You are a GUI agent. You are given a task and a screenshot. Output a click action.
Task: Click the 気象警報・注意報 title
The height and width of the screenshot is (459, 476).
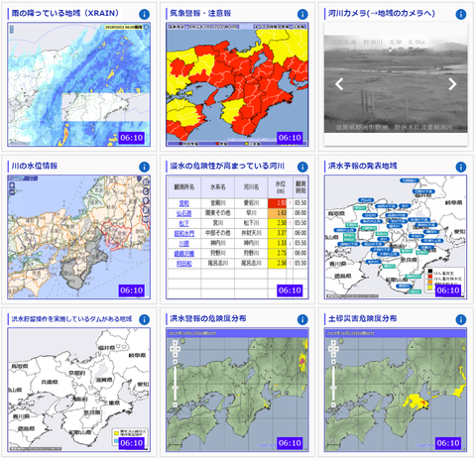pyautogui.click(x=200, y=13)
